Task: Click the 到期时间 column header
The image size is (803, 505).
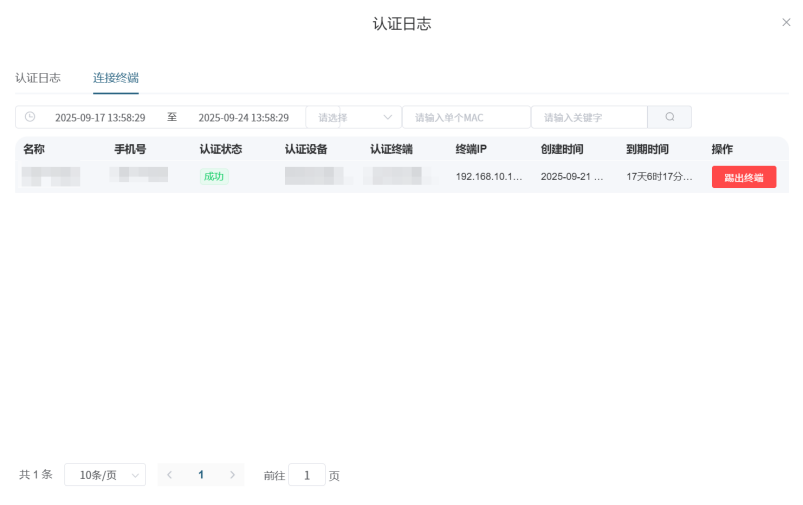Action: (x=647, y=149)
